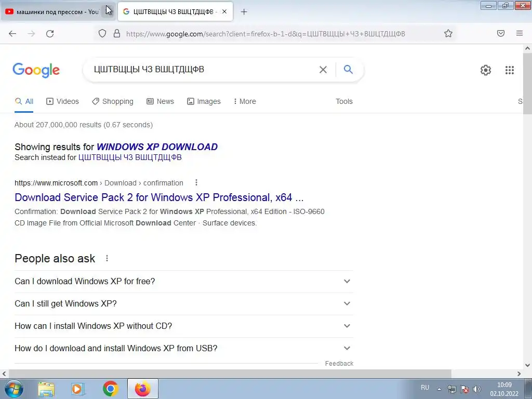Click the Firefox taskbar button
Screen dimensions: 532x399
click(142, 389)
